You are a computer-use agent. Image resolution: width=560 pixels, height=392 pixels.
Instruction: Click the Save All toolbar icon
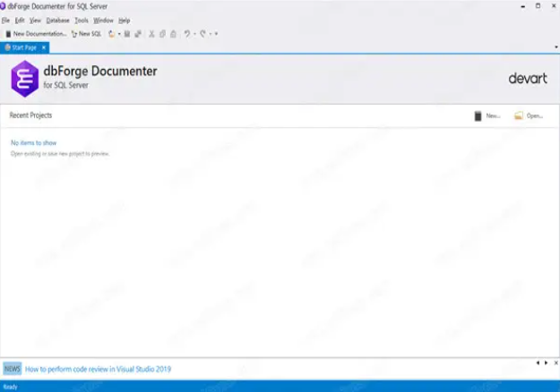tap(138, 34)
